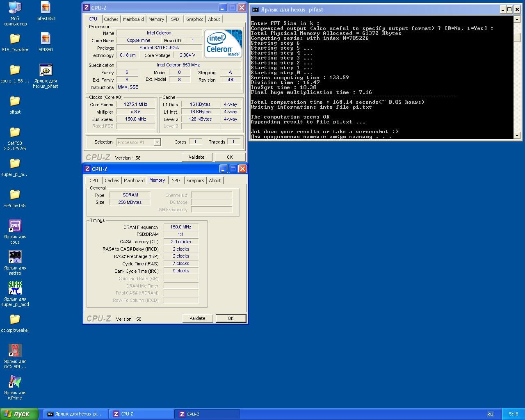This screenshot has height=420, width=525.
Task: Open Graphics tab in upper CPU-Z window
Action: point(194,19)
